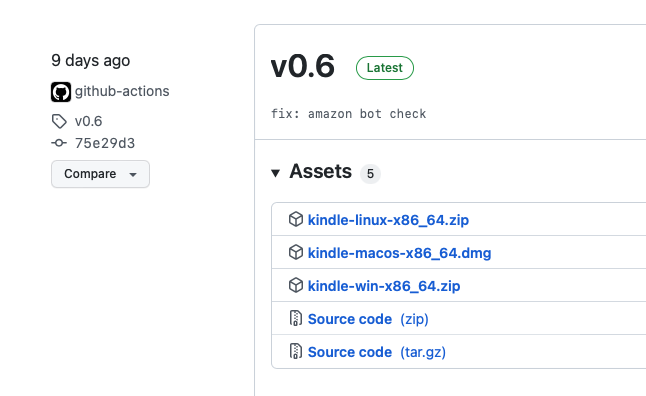Click the github-actions avatar icon
The image size is (646, 396).
point(61,91)
